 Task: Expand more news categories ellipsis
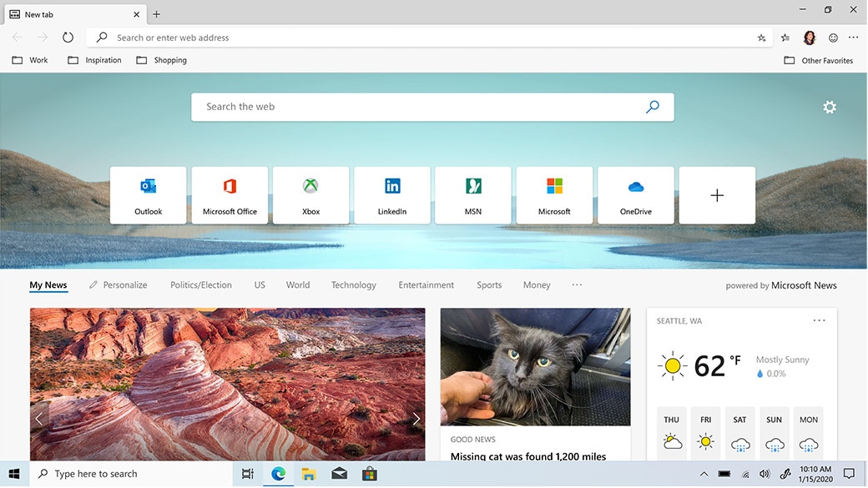[x=577, y=284]
